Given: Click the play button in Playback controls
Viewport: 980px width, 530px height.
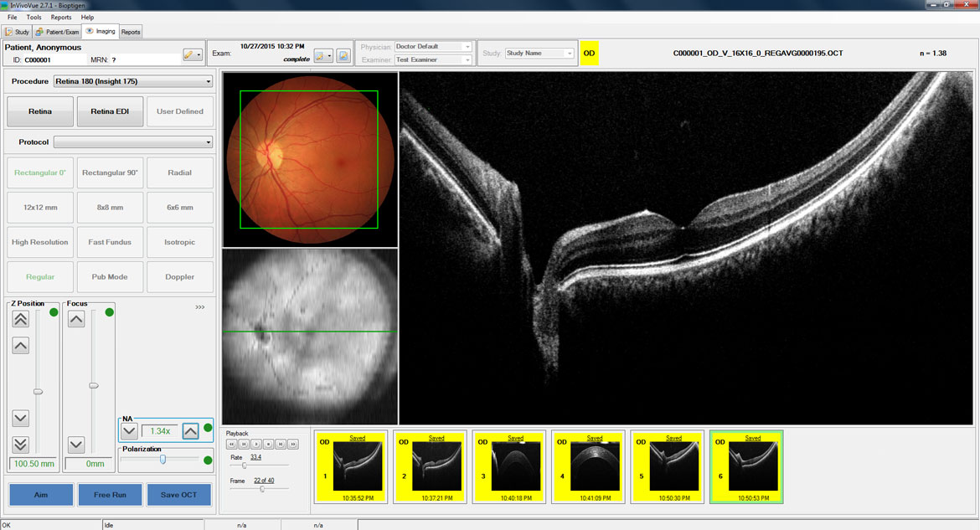Looking at the screenshot, I should point(256,444).
